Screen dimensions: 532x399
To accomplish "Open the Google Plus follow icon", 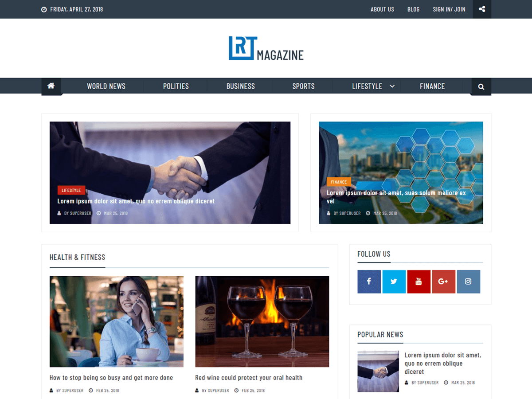I will pyautogui.click(x=443, y=282).
